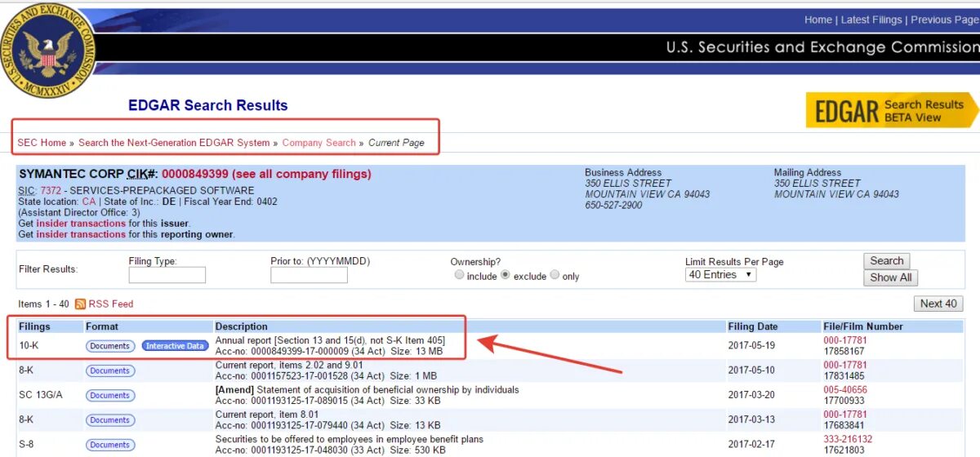
Task: Click the SYMANTEC CORP company name
Action: click(x=71, y=174)
